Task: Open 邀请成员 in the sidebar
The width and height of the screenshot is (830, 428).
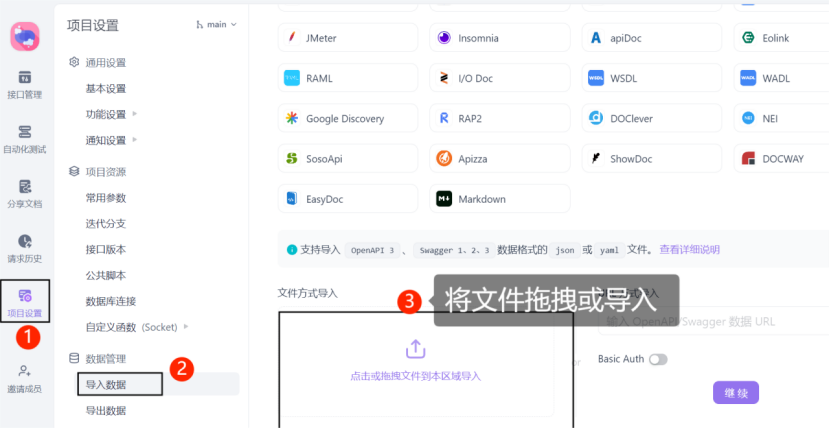Action: click(x=24, y=379)
